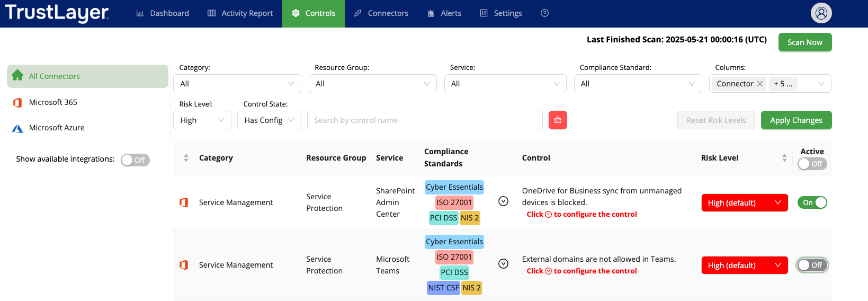This screenshot has height=301, width=868.
Task: Turn off OneDrive sync control Active switch
Action: pyautogui.click(x=812, y=202)
